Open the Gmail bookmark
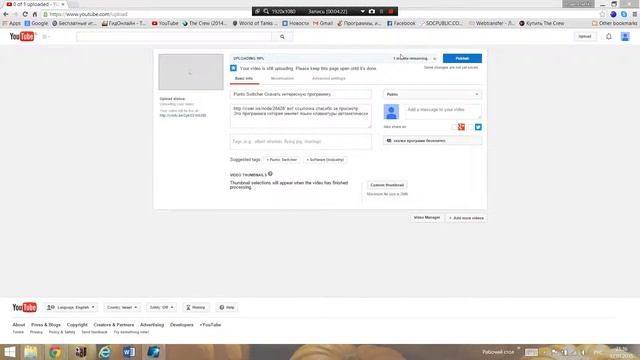This screenshot has height=360, width=640. click(323, 23)
